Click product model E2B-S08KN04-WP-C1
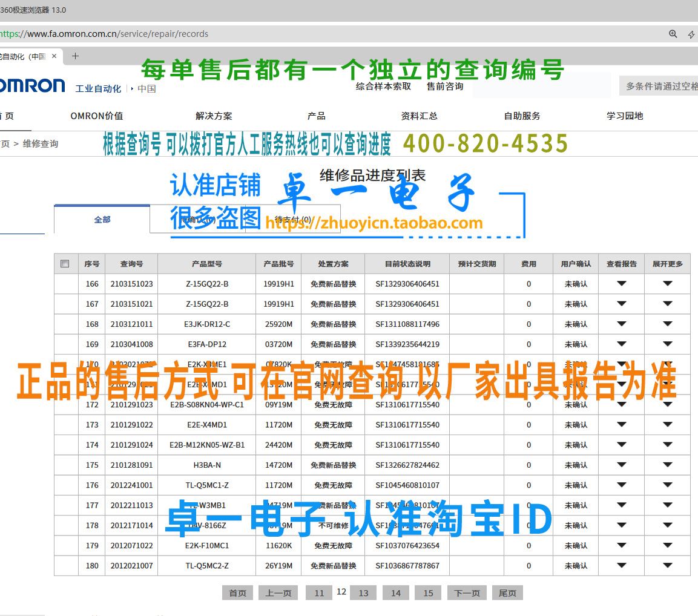 click(x=207, y=405)
